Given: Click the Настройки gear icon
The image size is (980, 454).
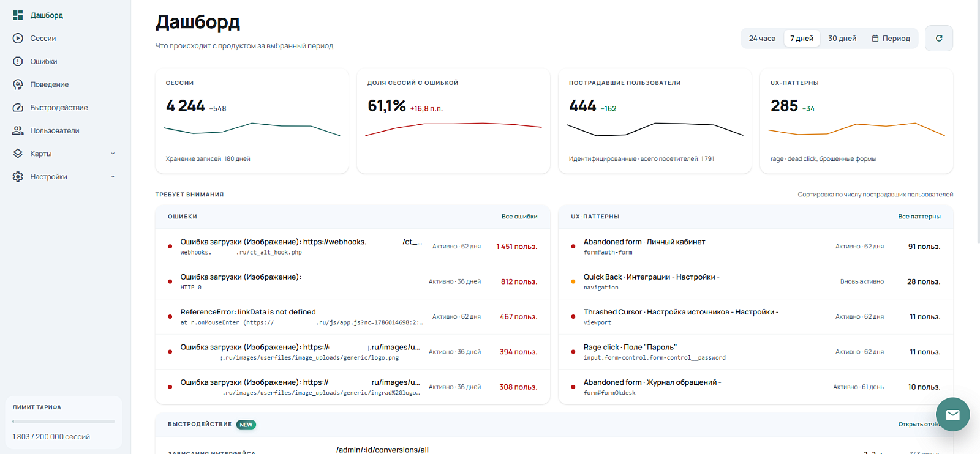Looking at the screenshot, I should (18, 177).
